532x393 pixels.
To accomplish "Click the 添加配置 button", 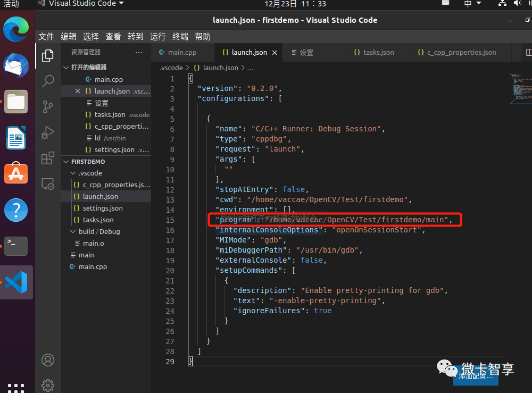I will tap(476, 376).
